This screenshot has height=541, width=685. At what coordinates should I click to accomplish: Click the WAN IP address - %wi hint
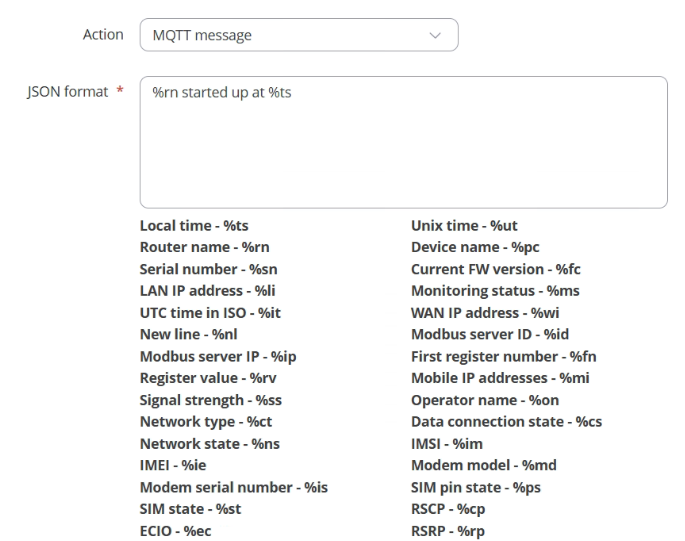click(485, 312)
